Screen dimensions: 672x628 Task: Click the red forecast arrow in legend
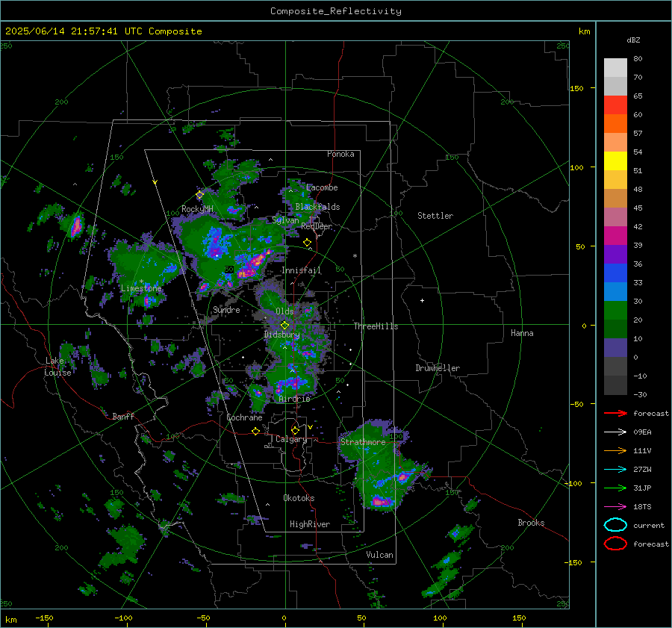click(x=615, y=413)
